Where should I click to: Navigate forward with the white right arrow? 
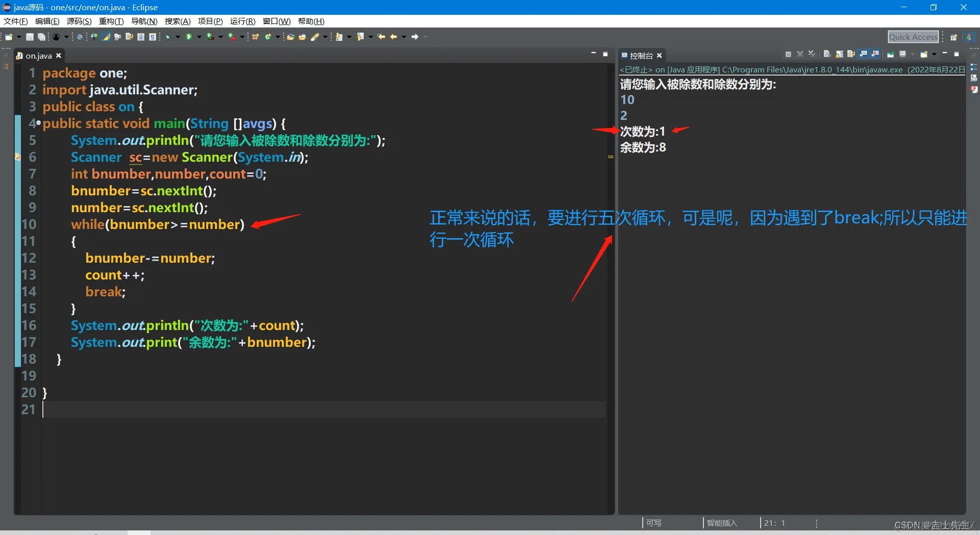click(x=414, y=37)
